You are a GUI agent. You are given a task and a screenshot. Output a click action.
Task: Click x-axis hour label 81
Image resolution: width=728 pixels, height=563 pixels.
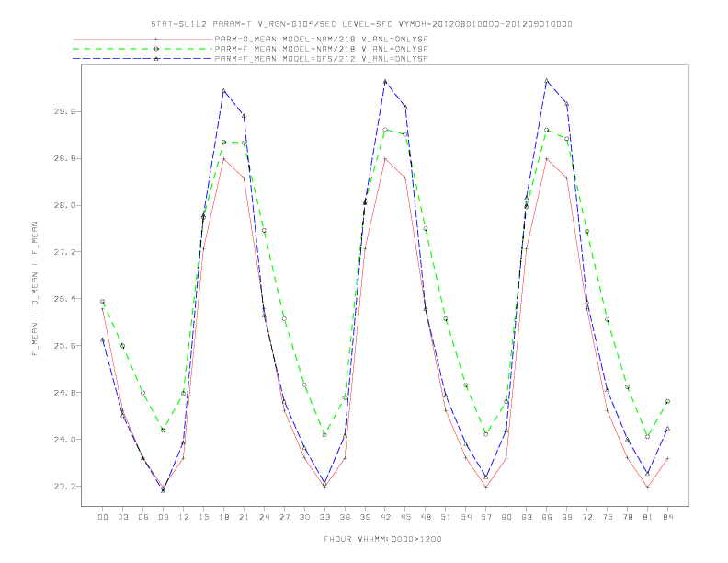[648, 517]
